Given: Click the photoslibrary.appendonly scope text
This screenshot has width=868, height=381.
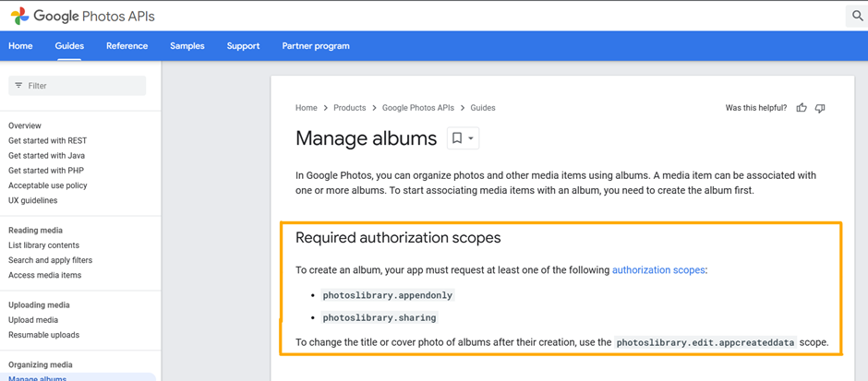Looking at the screenshot, I should [x=388, y=294].
